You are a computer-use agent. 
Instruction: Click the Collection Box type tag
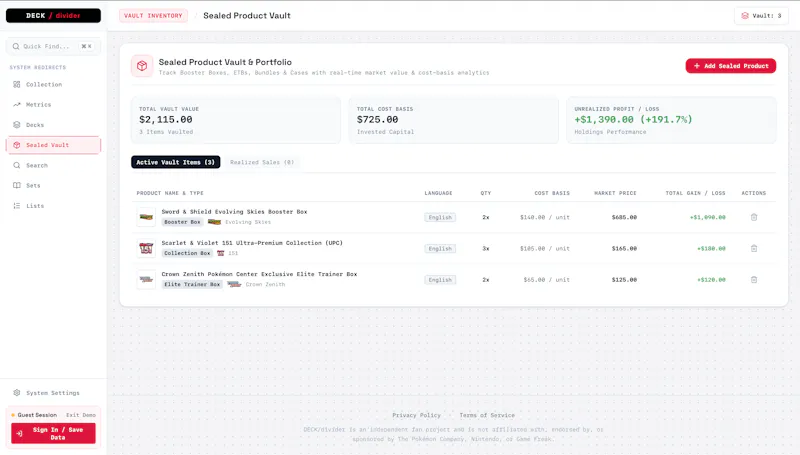(187, 253)
